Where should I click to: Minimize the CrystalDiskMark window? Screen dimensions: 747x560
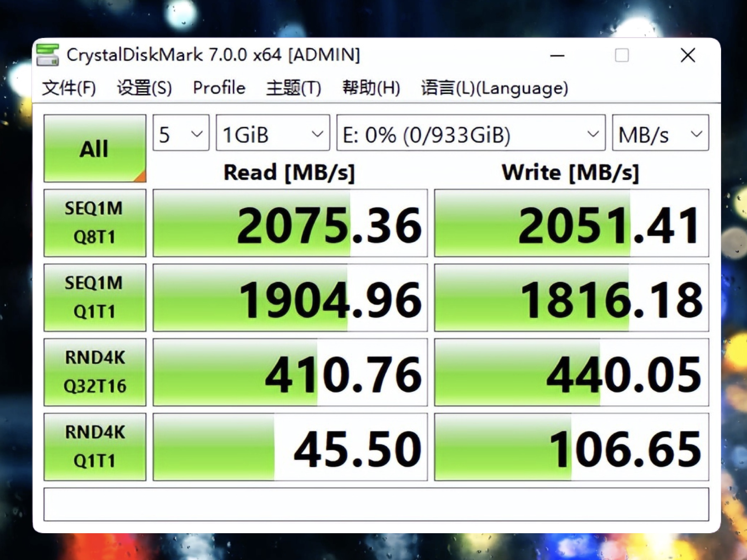(557, 55)
